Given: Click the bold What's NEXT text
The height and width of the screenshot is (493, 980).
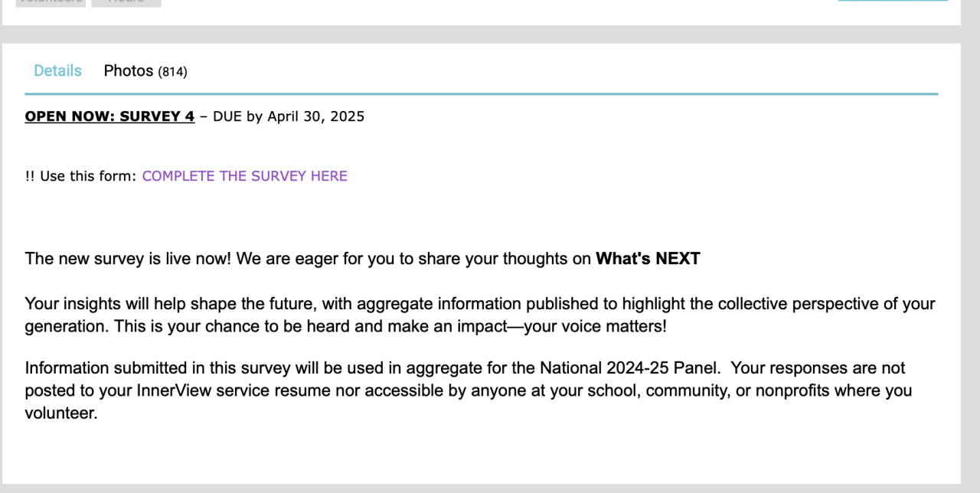Looking at the screenshot, I should tap(648, 259).
